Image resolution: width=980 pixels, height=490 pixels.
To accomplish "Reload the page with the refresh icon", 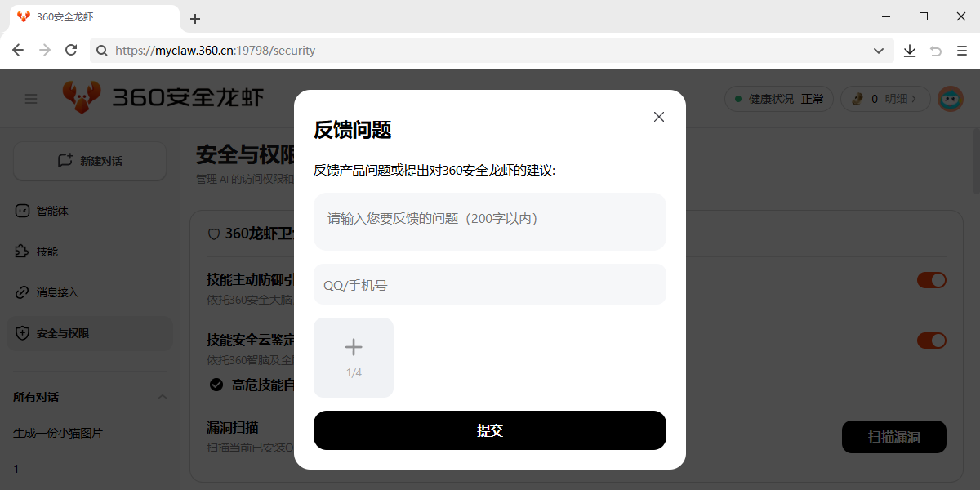I will (71, 51).
